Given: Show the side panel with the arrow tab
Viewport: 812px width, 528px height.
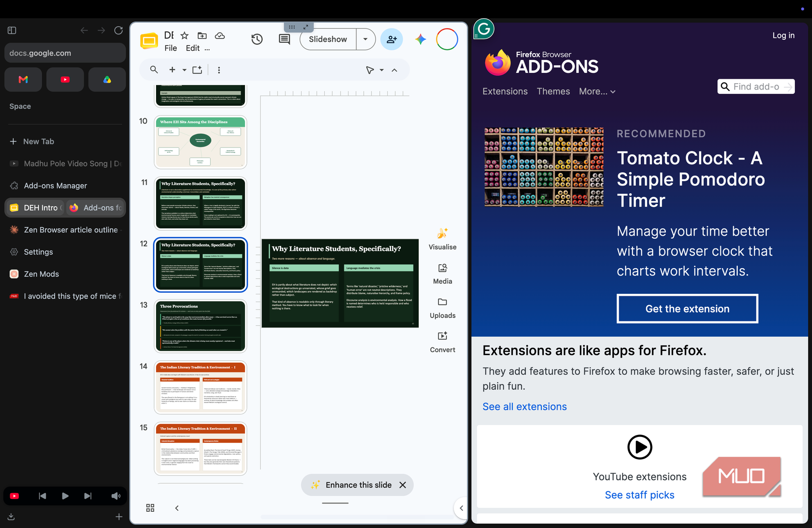Looking at the screenshot, I should tap(461, 508).
